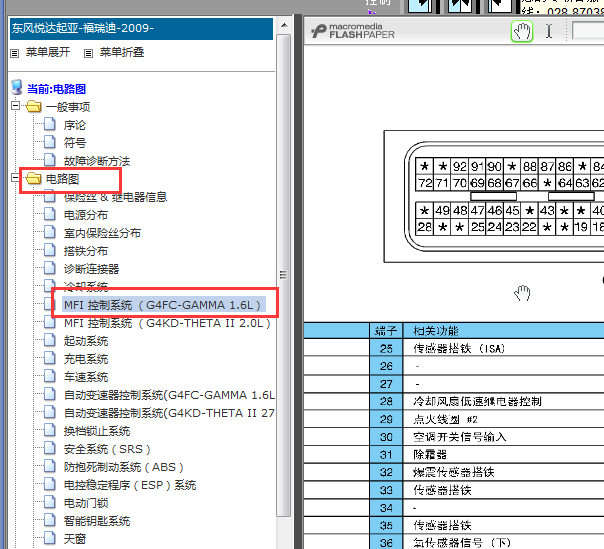Viewport: 604px width, 549px height.
Task: Click the page icon beside 诊断连接器
Action: tap(50, 268)
